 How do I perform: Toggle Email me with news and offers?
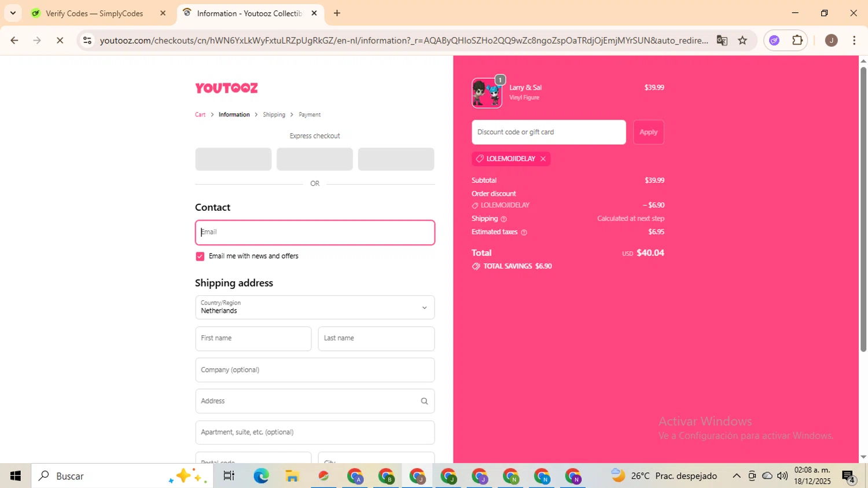200,256
